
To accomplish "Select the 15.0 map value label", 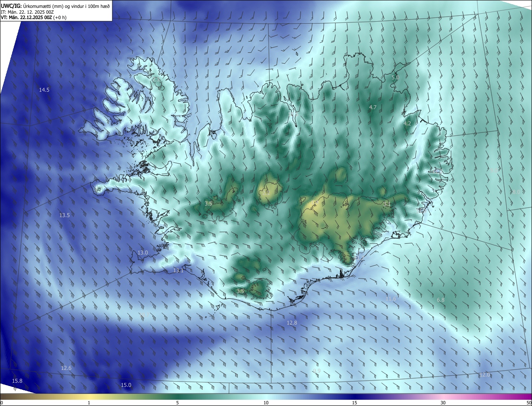I will pyautogui.click(x=126, y=385).
